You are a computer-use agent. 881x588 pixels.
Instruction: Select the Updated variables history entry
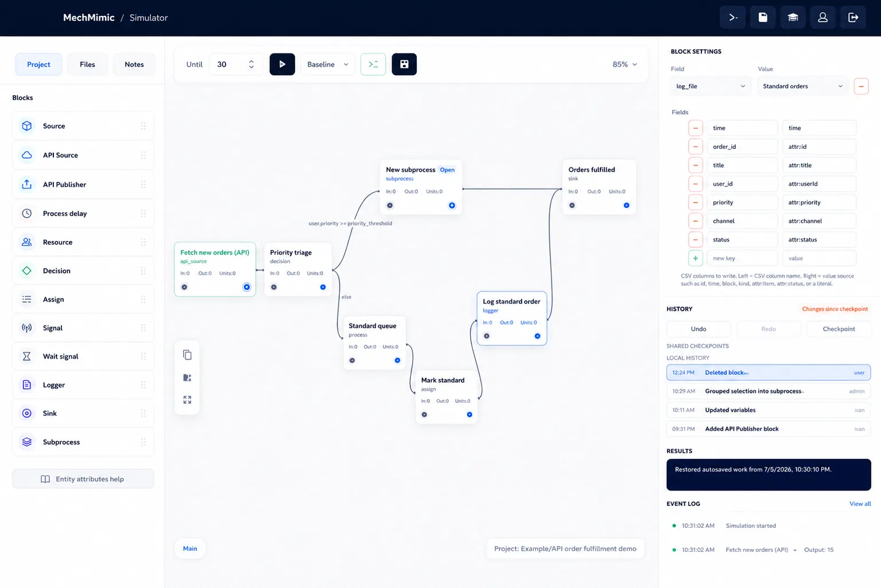coord(769,410)
